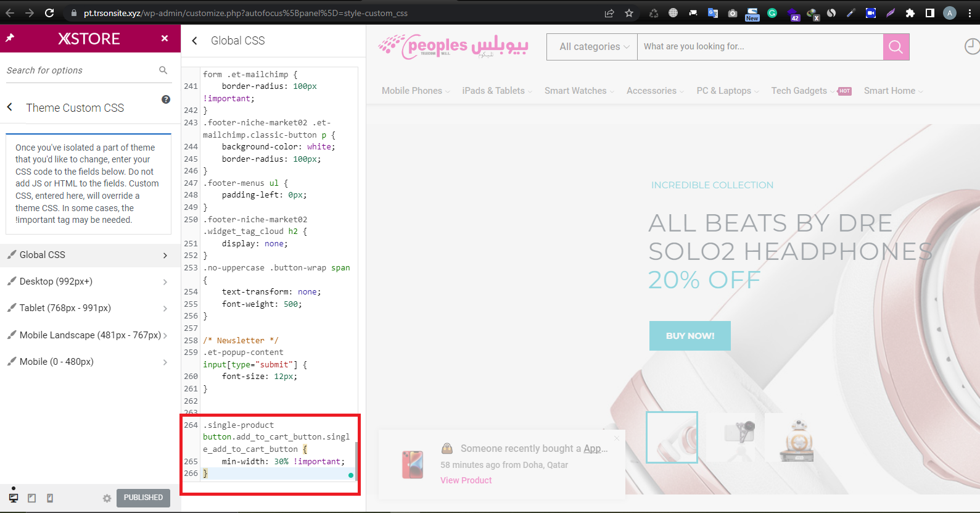Focus the product search input

pyautogui.click(x=760, y=47)
